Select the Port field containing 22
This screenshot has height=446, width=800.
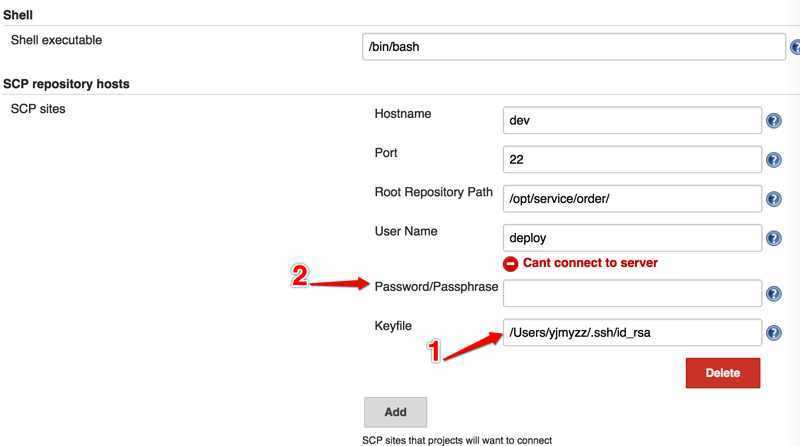click(632, 160)
